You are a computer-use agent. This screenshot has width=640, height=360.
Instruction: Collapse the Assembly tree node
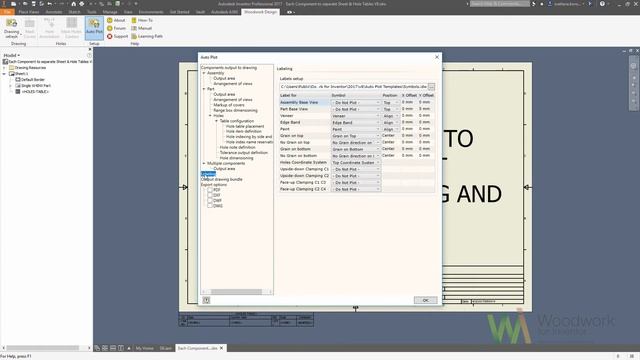[204, 73]
